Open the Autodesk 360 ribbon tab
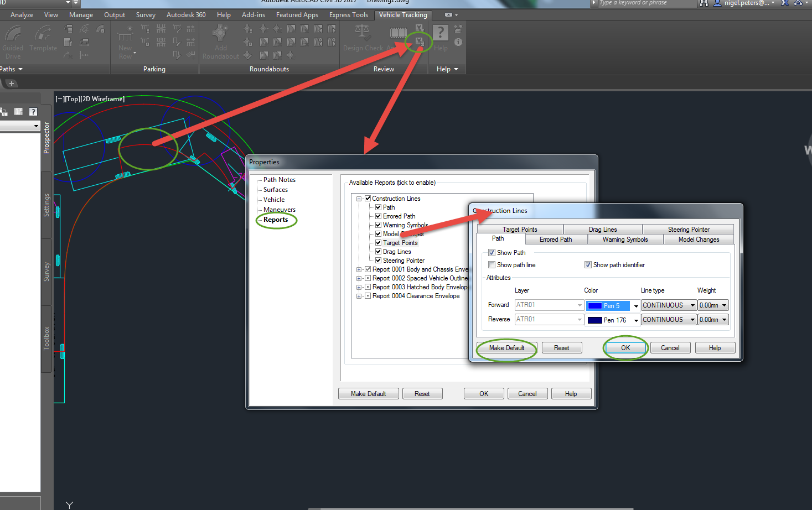The width and height of the screenshot is (812, 510). 186,15
